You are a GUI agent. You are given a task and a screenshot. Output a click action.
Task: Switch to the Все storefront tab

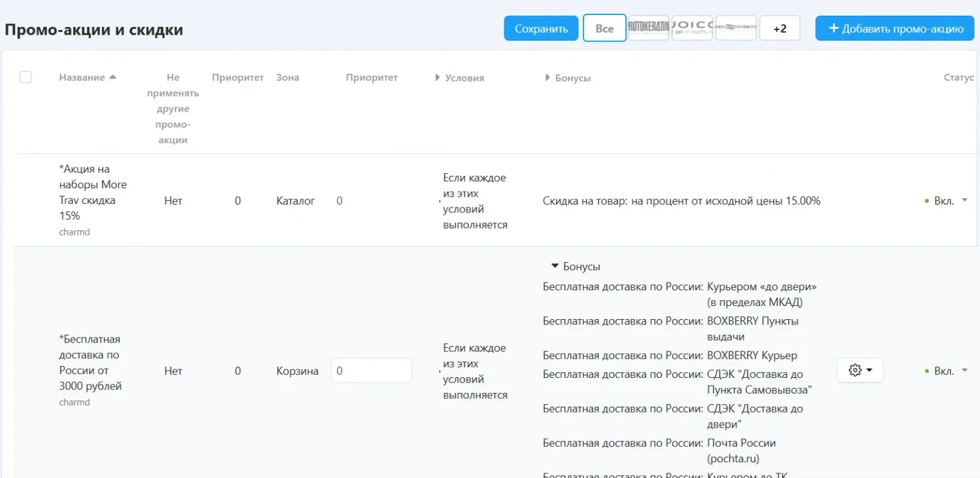coord(604,29)
